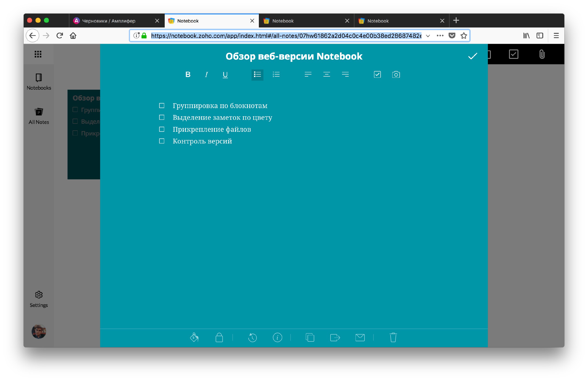Save the note with the checkmark
This screenshot has width=588, height=381.
click(x=472, y=56)
